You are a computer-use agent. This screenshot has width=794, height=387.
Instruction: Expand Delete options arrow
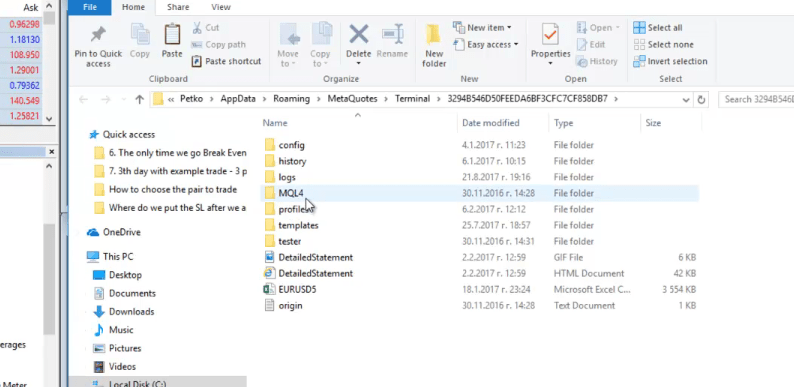pyautogui.click(x=359, y=64)
